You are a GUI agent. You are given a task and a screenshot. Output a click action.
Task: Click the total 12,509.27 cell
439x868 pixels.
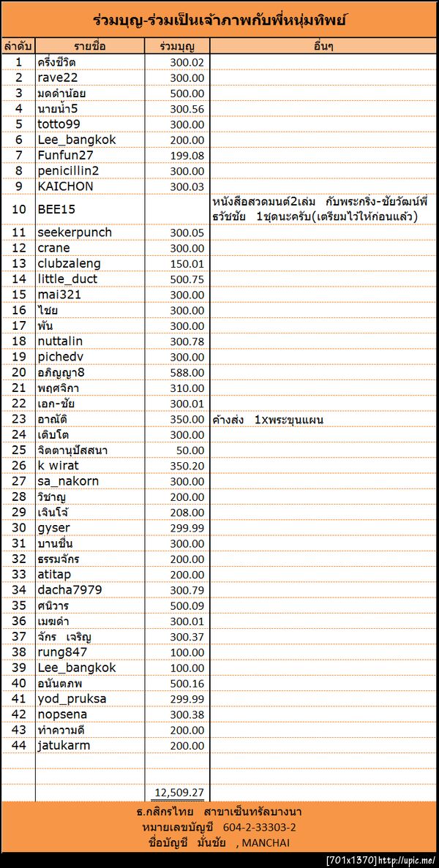tap(179, 793)
